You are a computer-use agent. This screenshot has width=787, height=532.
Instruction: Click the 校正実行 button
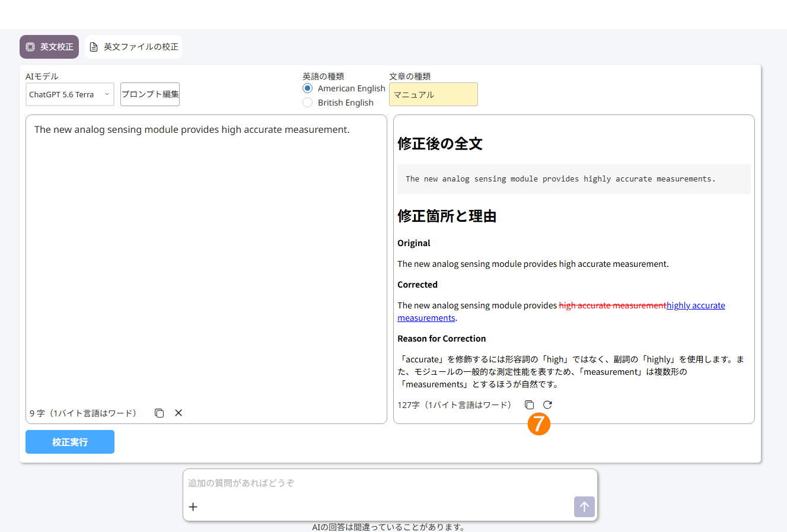point(70,442)
